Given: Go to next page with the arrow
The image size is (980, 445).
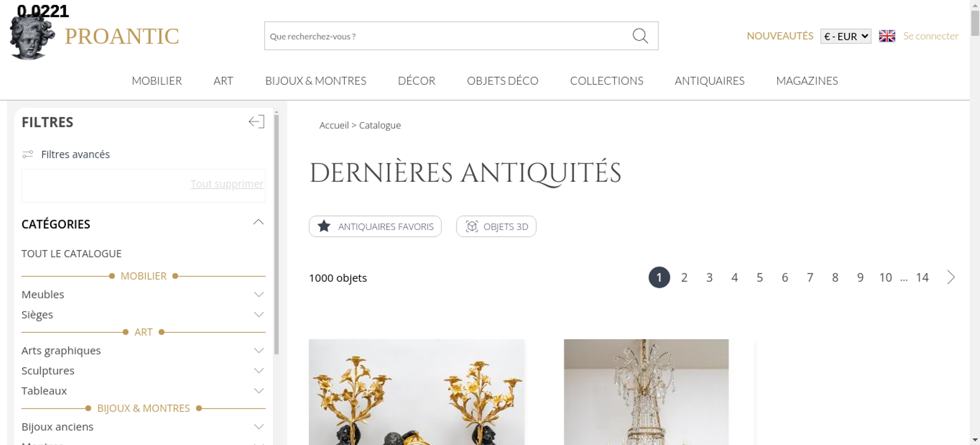Looking at the screenshot, I should 951,277.
